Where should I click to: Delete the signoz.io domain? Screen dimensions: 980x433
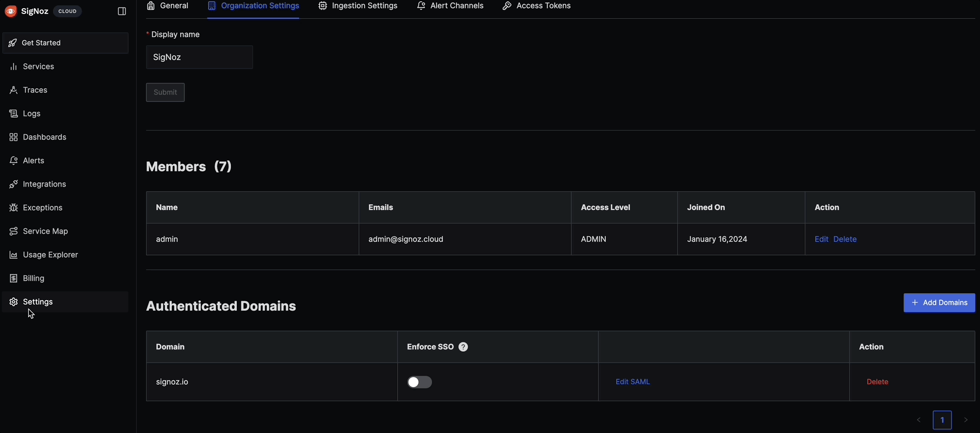coord(878,382)
